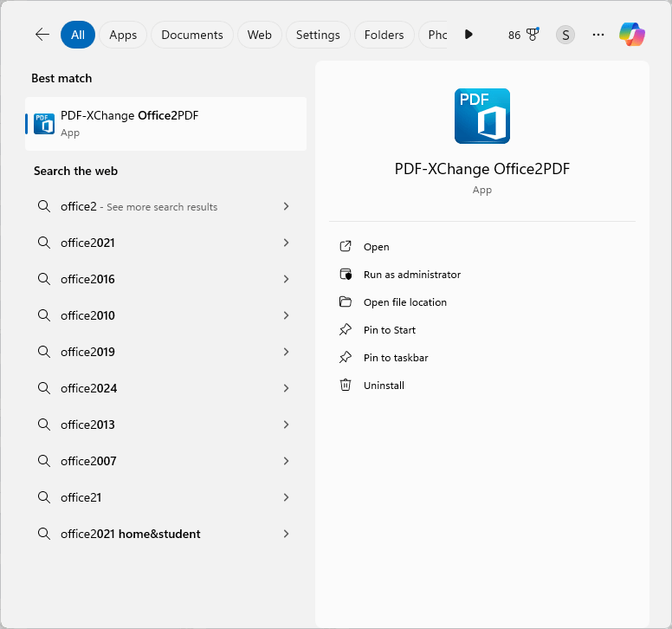The width and height of the screenshot is (672, 629).
Task: Choose Run as administrator
Action: (482, 275)
